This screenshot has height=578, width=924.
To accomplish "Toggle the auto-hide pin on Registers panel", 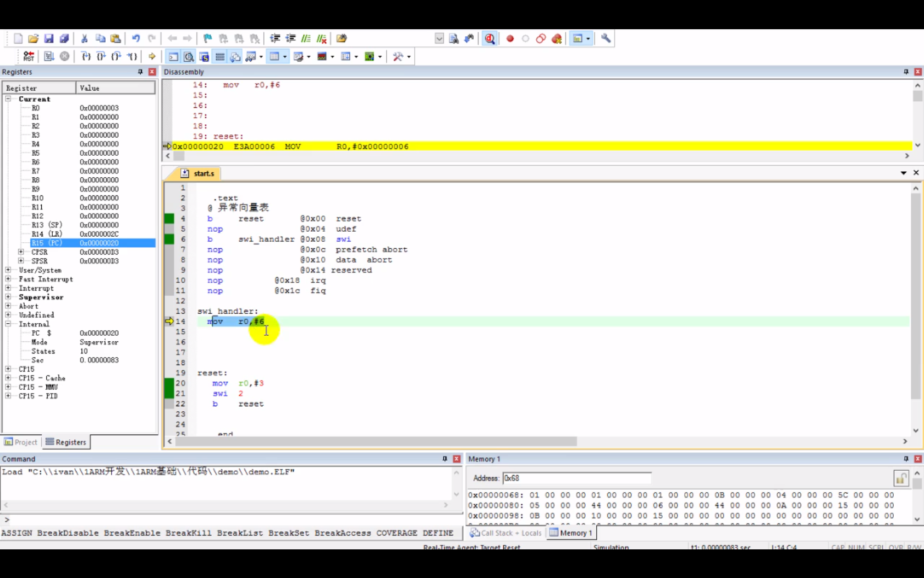I will click(140, 72).
